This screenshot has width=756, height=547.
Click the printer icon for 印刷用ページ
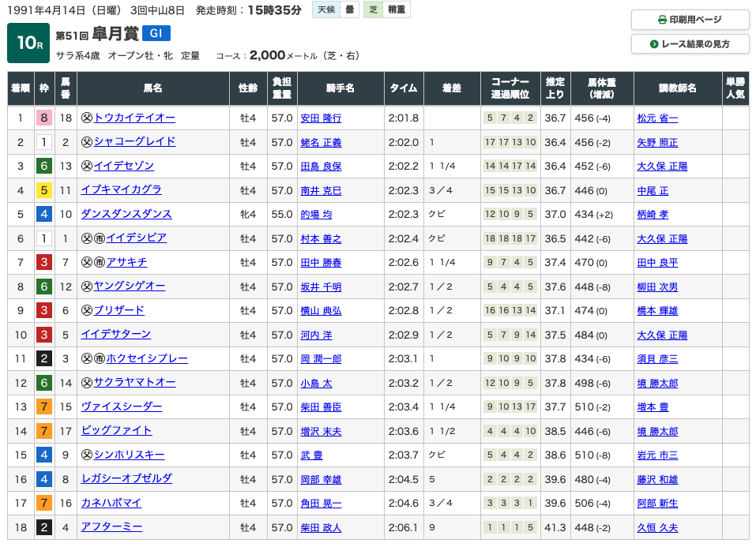[x=663, y=20]
